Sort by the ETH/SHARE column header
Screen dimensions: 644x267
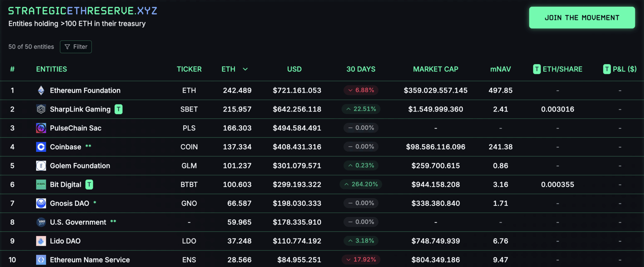pyautogui.click(x=562, y=69)
